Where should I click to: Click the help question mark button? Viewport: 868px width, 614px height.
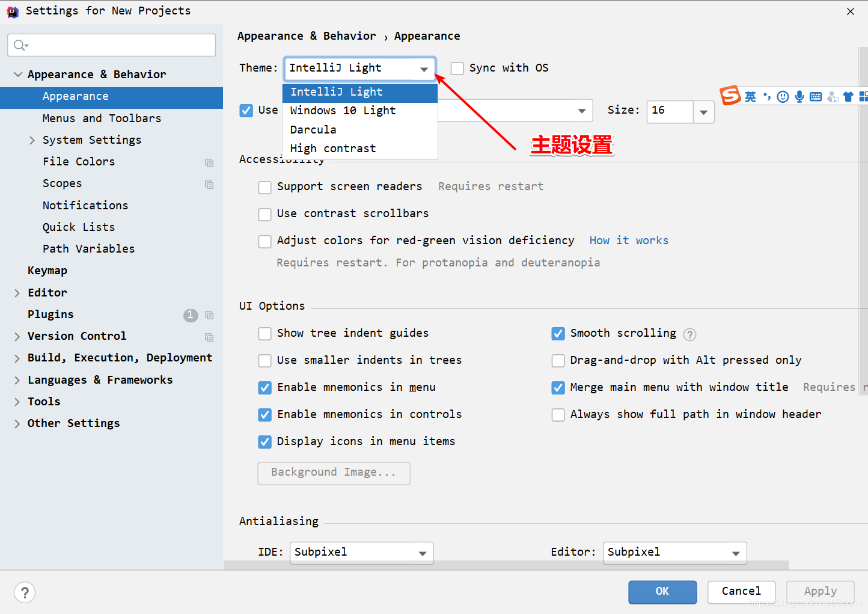25,593
